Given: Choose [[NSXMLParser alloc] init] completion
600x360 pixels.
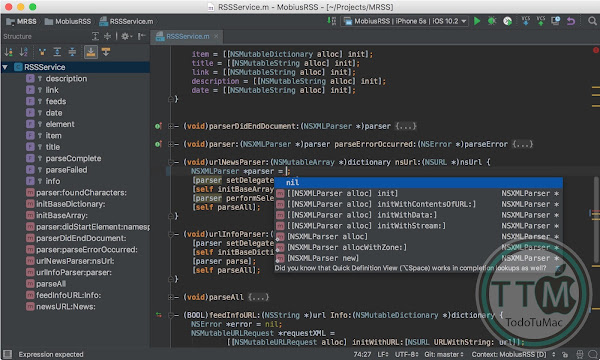Looking at the screenshot, I should (419, 193).
